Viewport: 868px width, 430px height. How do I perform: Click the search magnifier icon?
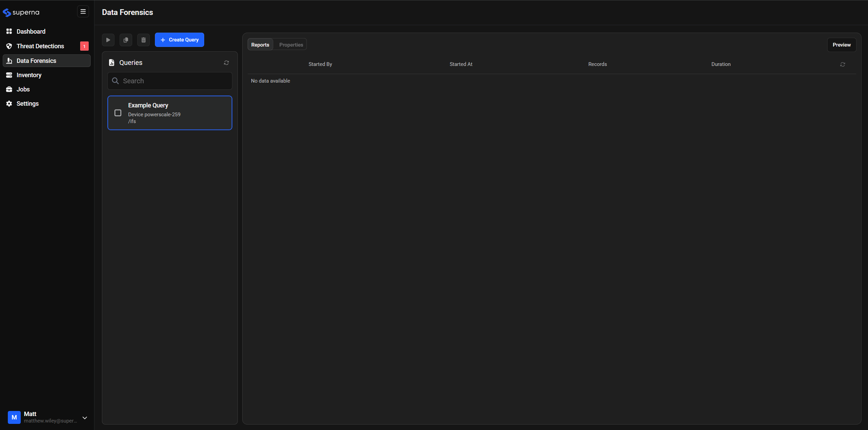(116, 81)
